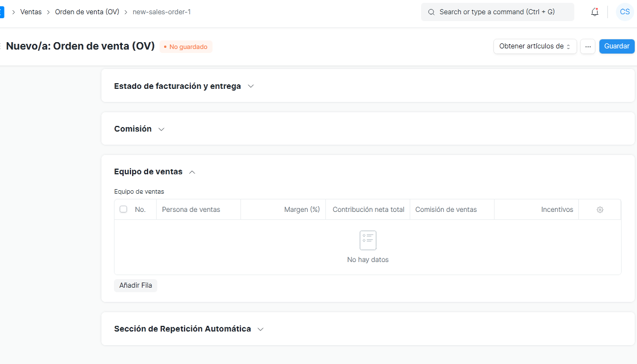Click the search magnifier icon
Image resolution: width=637 pixels, height=364 pixels.
[x=431, y=12]
